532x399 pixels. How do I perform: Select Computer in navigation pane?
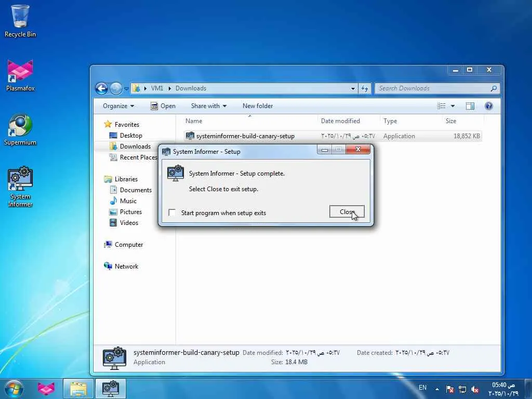129,245
